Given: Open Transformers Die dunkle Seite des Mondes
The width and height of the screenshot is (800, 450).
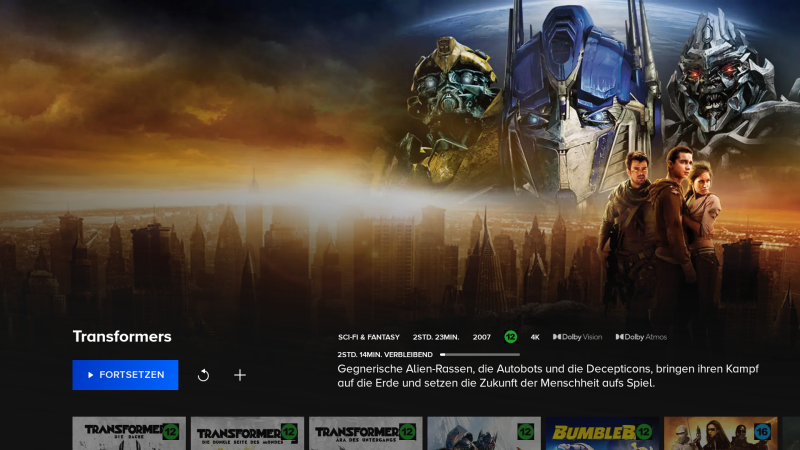Looking at the screenshot, I should point(247,434).
